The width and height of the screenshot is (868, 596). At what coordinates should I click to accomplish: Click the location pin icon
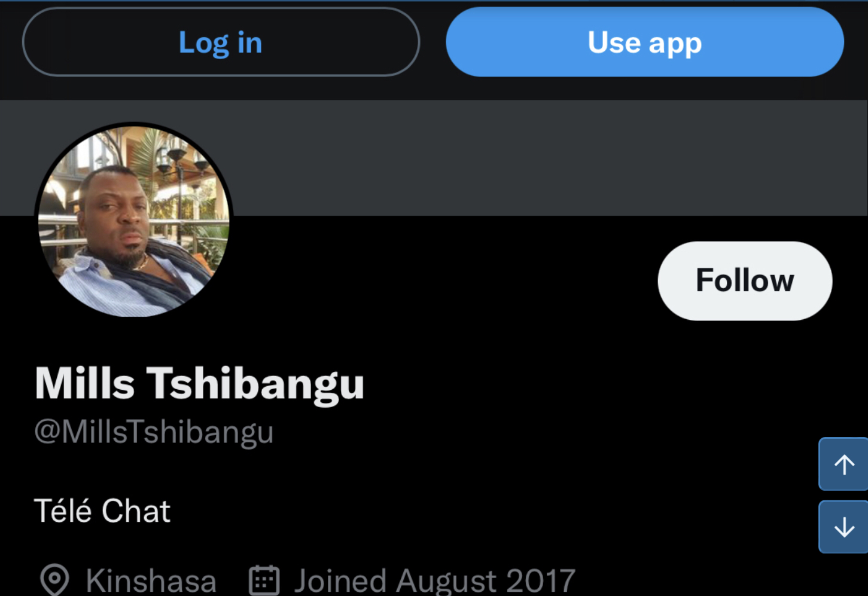[x=54, y=580]
